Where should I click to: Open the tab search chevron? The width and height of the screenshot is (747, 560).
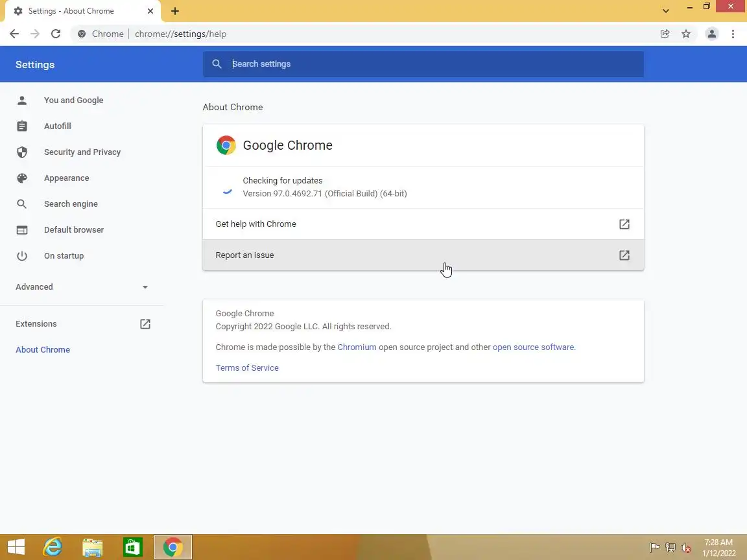click(x=665, y=11)
